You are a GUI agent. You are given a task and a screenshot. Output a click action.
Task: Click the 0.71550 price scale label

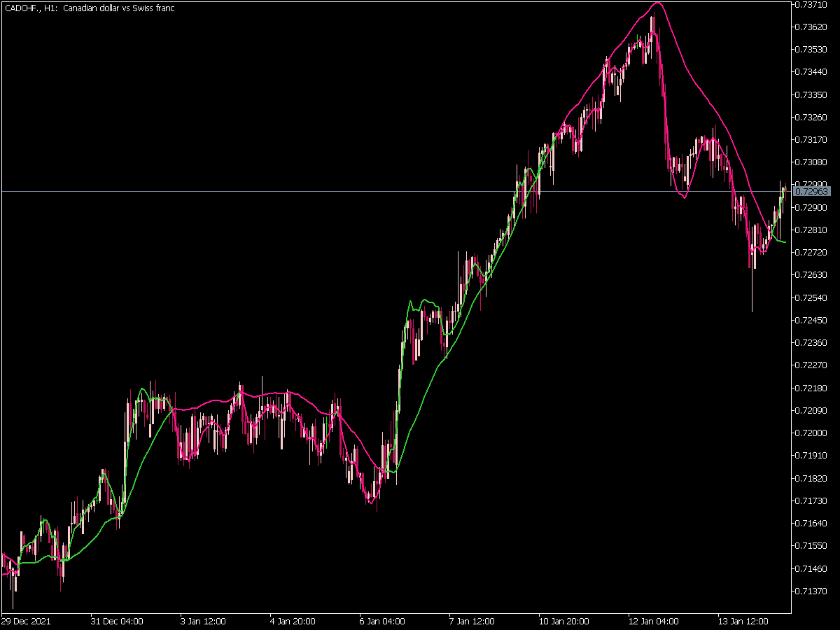click(x=812, y=545)
